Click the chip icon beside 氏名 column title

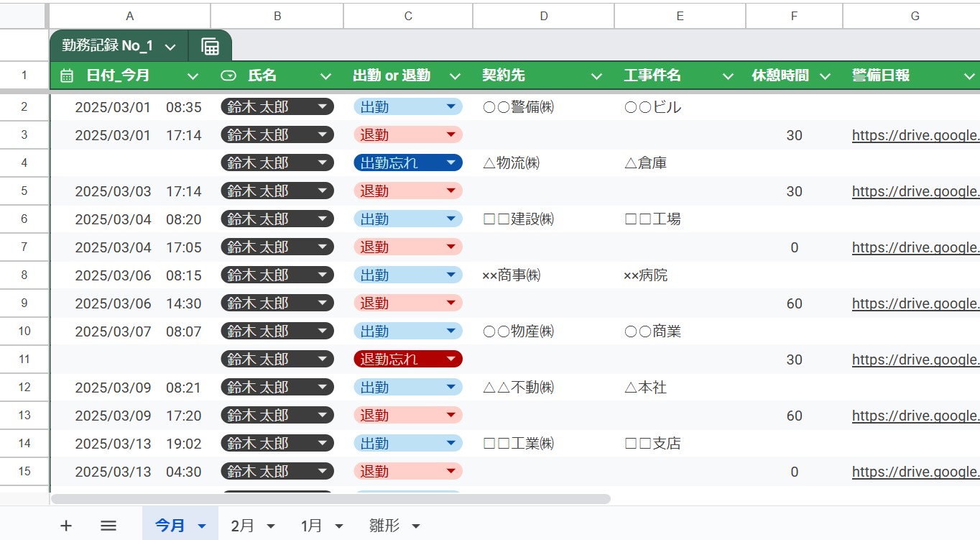tap(228, 75)
